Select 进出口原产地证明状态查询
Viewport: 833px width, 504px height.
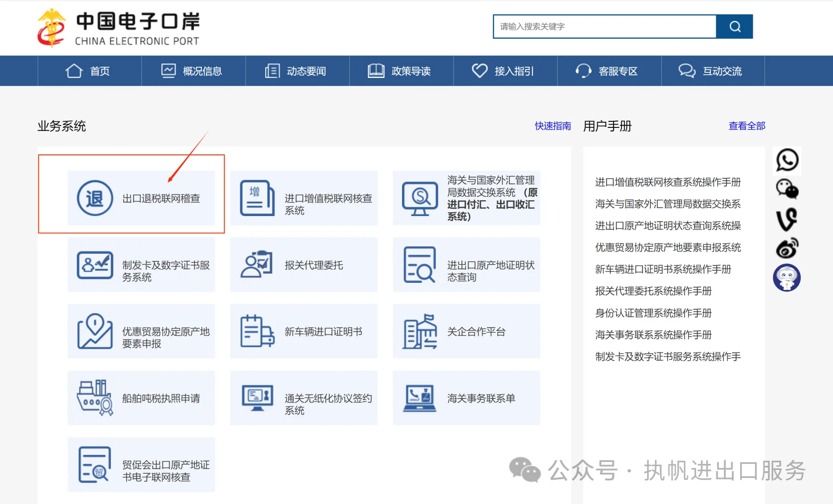(x=466, y=265)
